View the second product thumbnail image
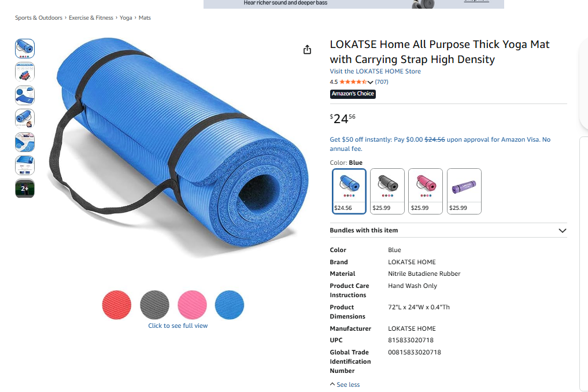588x392 pixels. pyautogui.click(x=25, y=72)
